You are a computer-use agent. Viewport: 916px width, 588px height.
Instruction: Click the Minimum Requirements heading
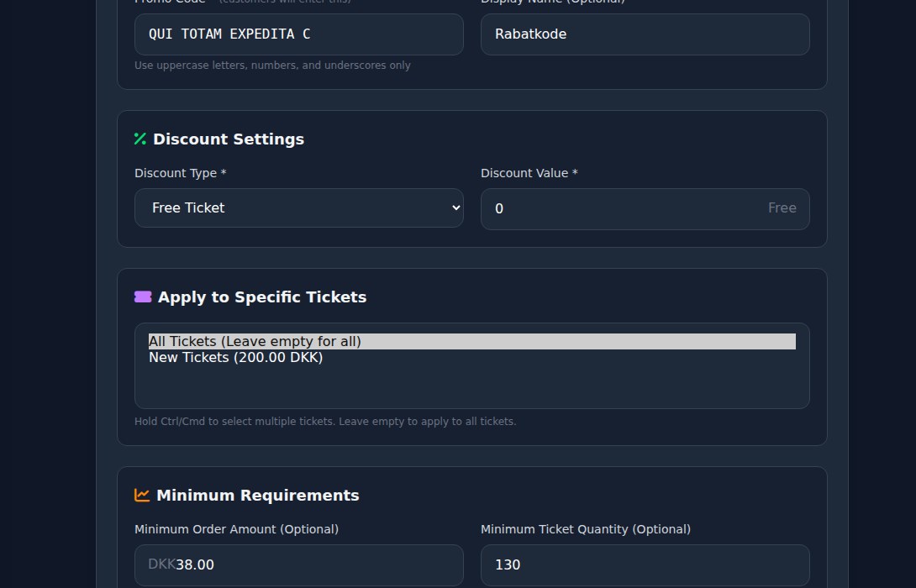(x=258, y=495)
